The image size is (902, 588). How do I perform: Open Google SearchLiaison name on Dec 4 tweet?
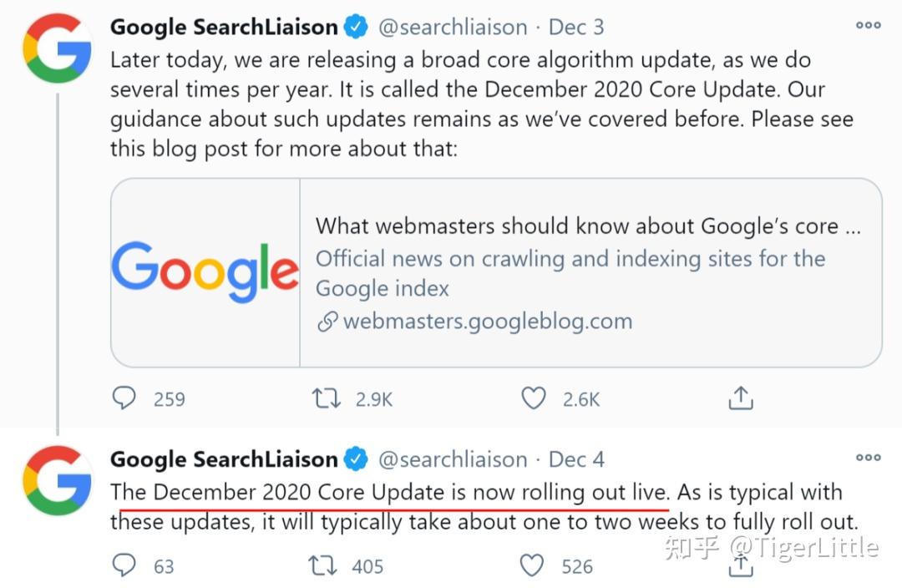(x=224, y=459)
